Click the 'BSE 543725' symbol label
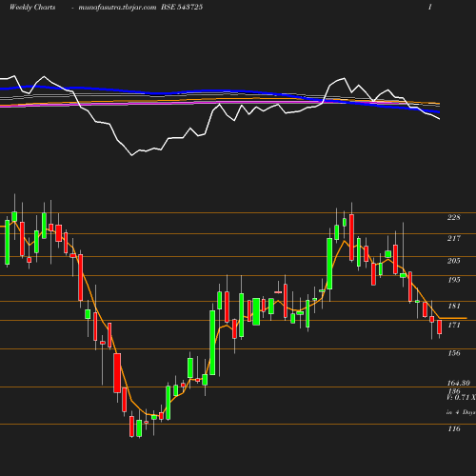This screenshot has height=476, width=476. pos(182,7)
